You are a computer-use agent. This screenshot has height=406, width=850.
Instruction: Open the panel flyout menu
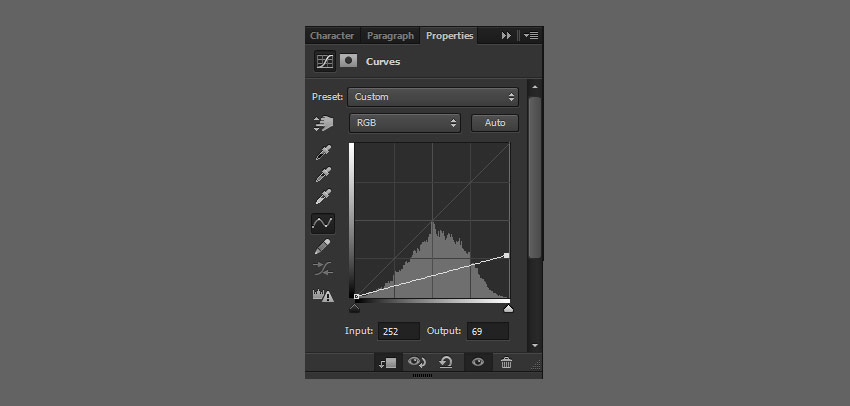(531, 36)
